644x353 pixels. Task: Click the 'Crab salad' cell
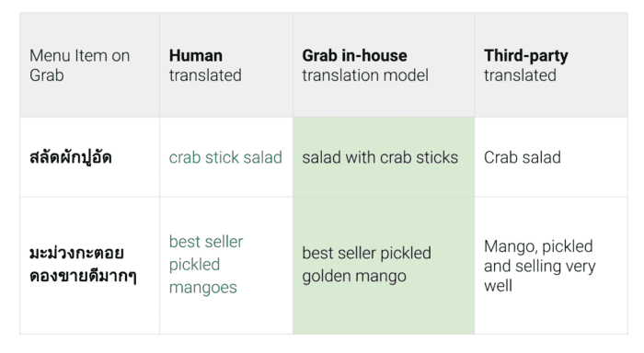point(551,157)
